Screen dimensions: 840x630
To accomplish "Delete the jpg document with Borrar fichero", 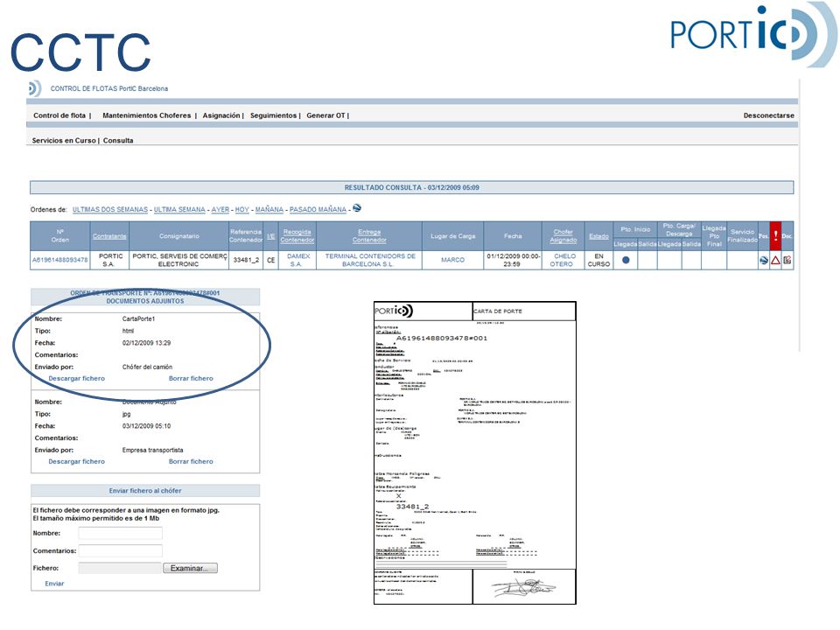I will (191, 461).
